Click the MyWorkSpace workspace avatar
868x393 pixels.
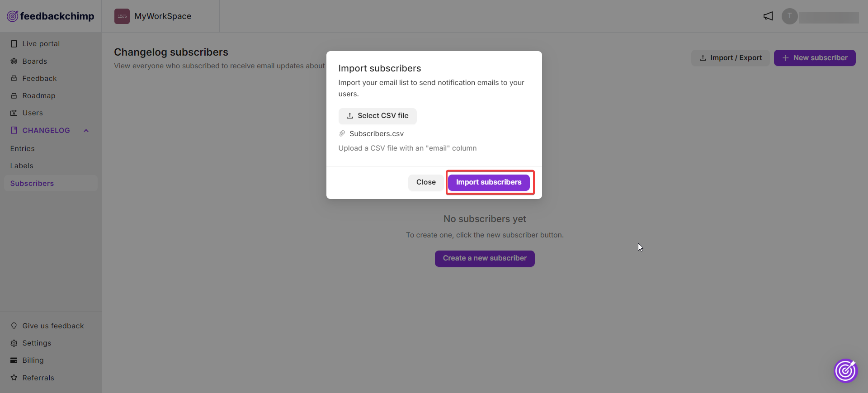coord(122,16)
